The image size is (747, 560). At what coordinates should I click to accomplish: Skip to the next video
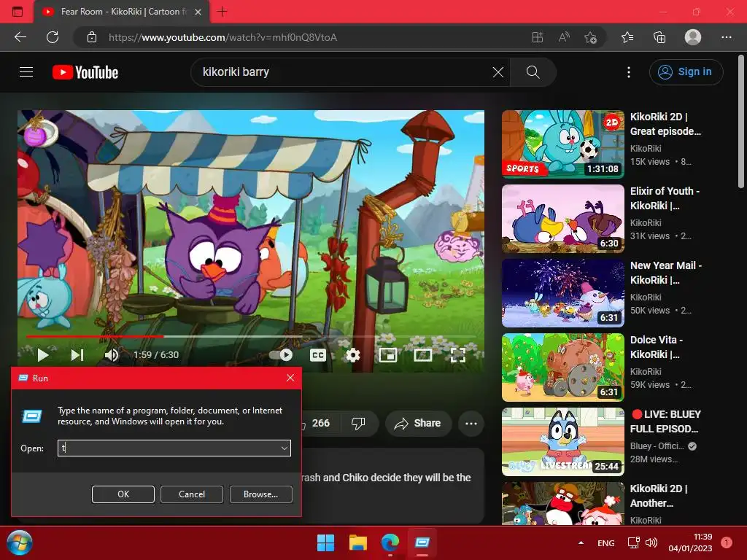click(x=77, y=355)
